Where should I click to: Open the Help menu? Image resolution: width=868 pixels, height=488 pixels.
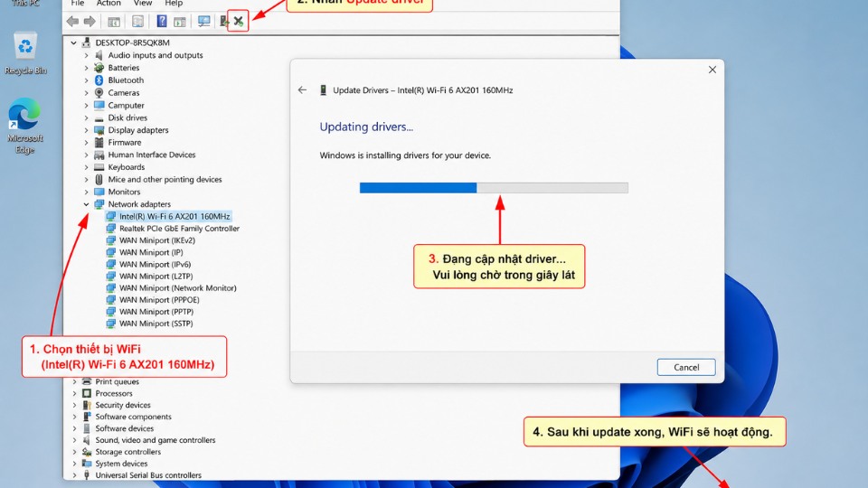tap(174, 4)
